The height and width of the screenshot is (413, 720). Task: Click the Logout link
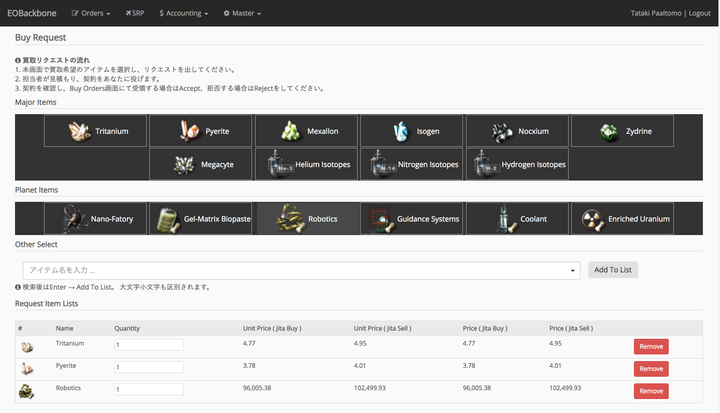pyautogui.click(x=699, y=13)
